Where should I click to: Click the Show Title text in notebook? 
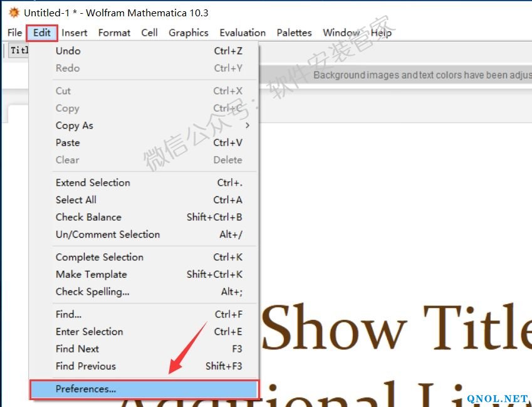[395, 327]
